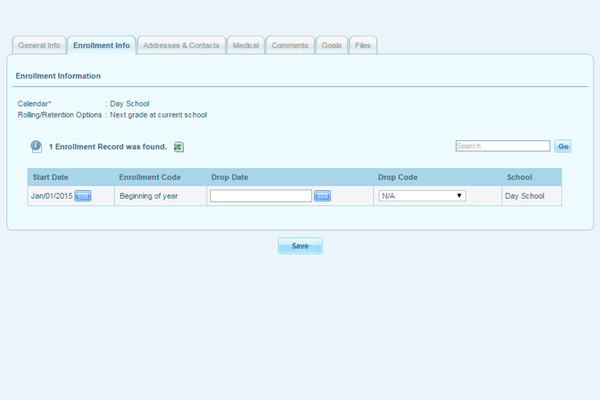600x400 pixels.
Task: Open the Drop Date calendar picker
Action: click(x=322, y=196)
